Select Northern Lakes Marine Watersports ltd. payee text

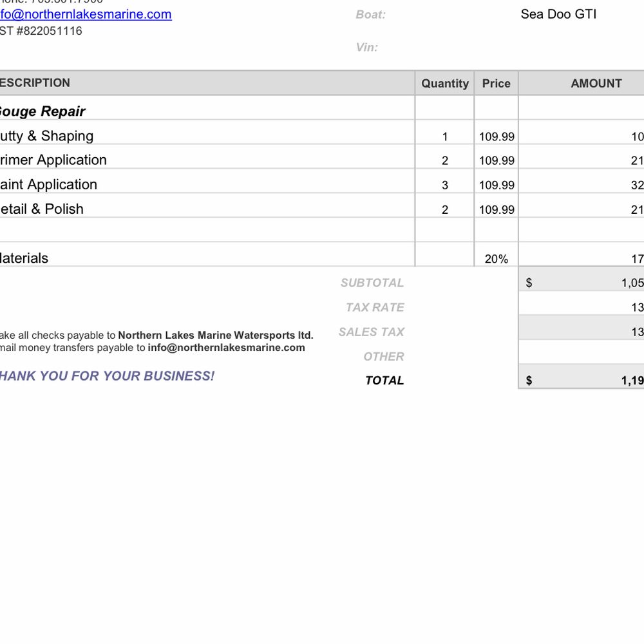(x=216, y=335)
